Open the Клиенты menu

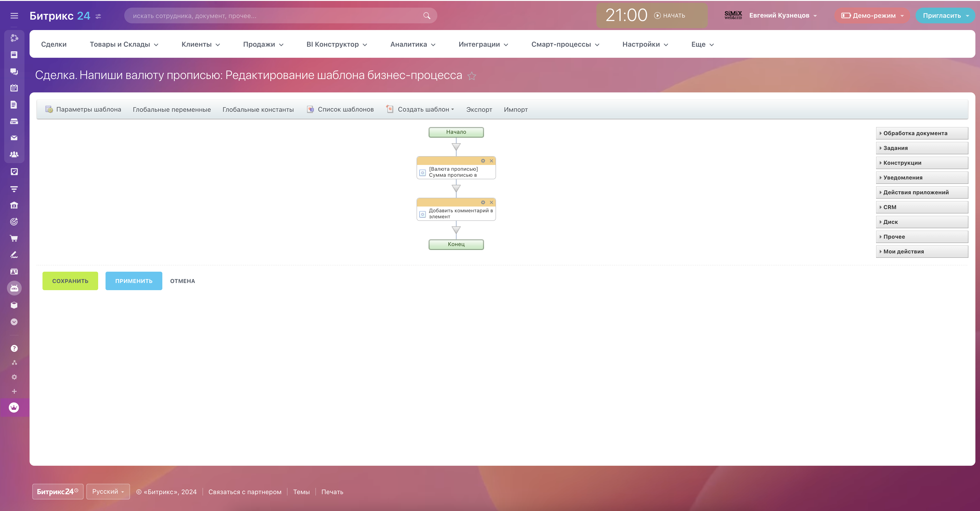tap(200, 45)
